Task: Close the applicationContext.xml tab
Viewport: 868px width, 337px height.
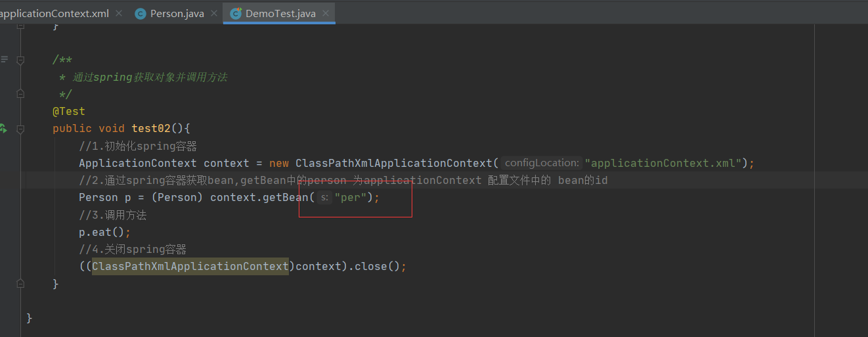Action: [x=118, y=13]
